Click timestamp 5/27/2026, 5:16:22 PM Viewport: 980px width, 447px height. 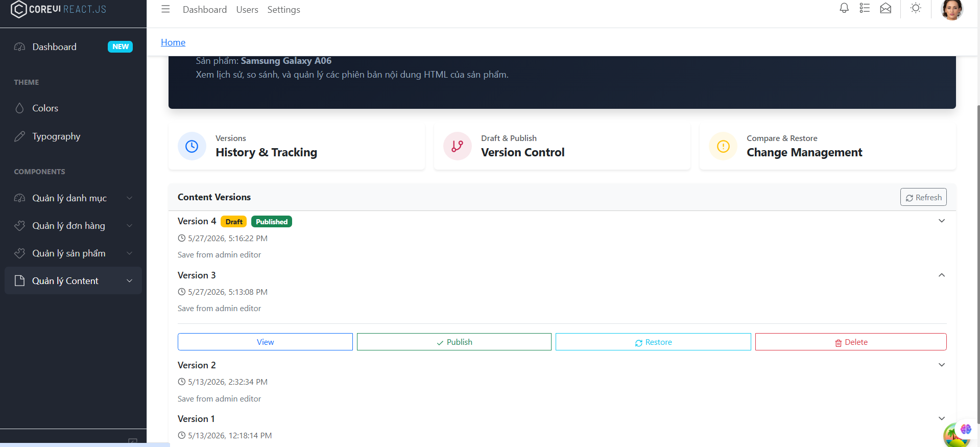[228, 238]
